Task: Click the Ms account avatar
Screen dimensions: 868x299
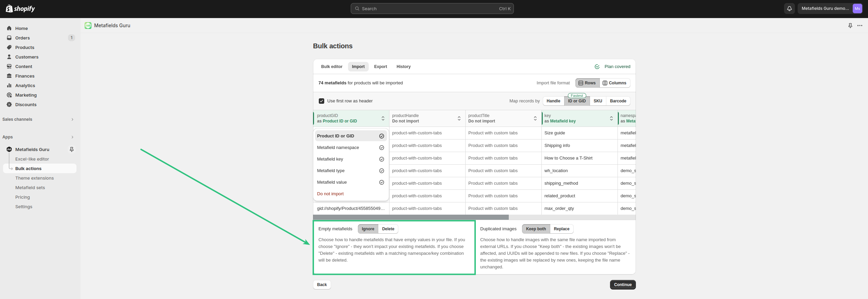Action: point(857,9)
